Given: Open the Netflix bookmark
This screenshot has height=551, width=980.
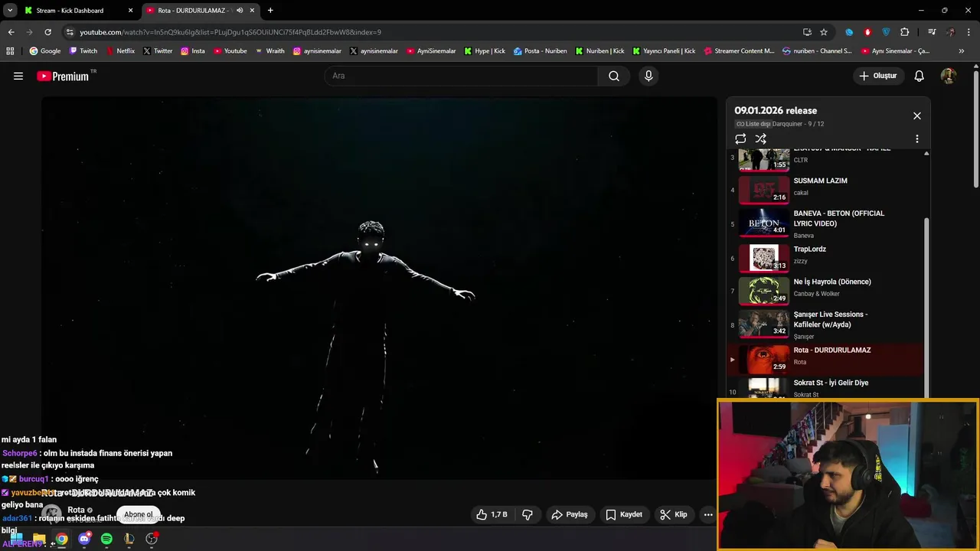Looking at the screenshot, I should pyautogui.click(x=120, y=51).
